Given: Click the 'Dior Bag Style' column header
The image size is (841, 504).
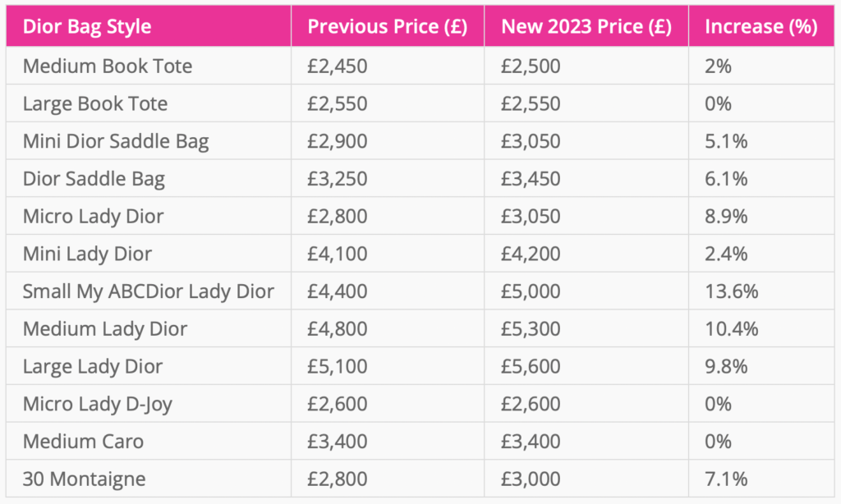Looking at the screenshot, I should coord(86,26).
